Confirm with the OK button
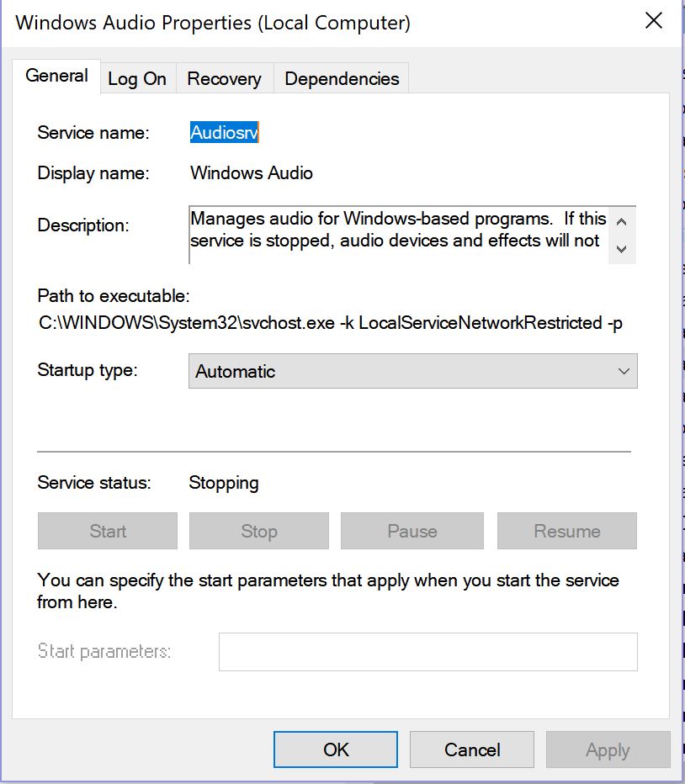The height and width of the screenshot is (784, 685). (x=336, y=750)
